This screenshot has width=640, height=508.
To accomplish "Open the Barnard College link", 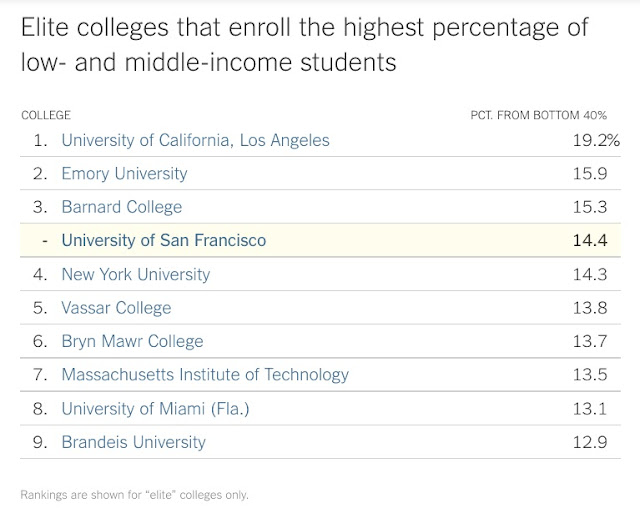I will [x=122, y=207].
